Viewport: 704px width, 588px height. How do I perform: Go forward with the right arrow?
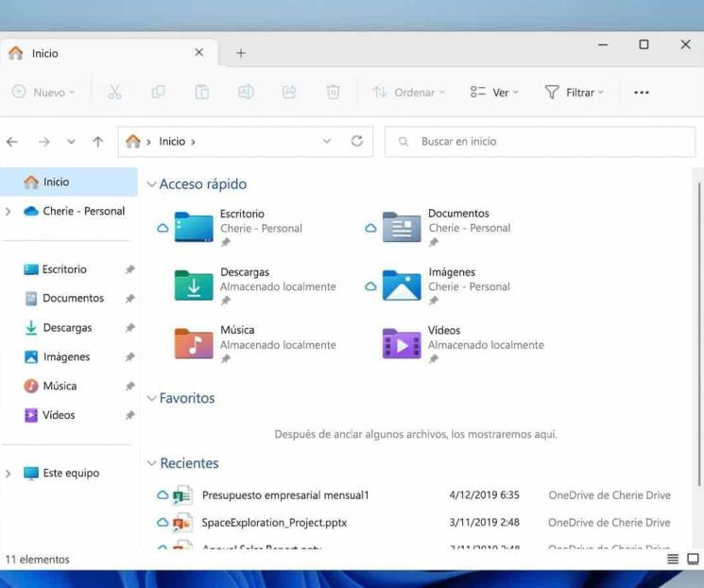pos(44,142)
